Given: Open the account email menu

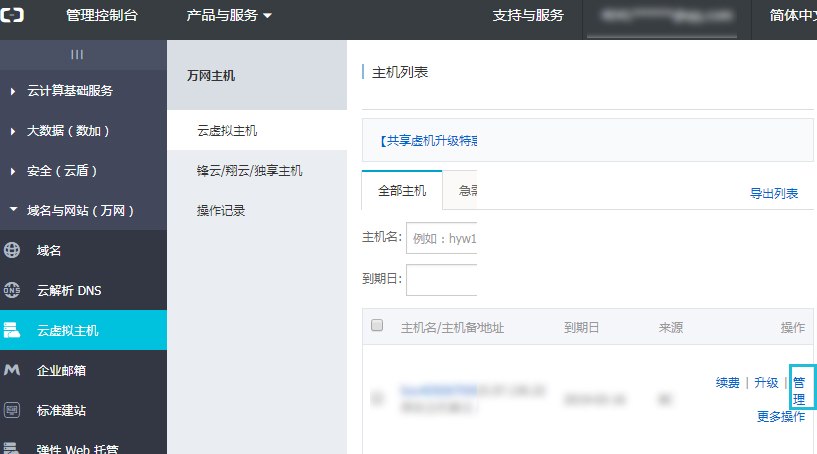Looking at the screenshot, I should coord(666,17).
